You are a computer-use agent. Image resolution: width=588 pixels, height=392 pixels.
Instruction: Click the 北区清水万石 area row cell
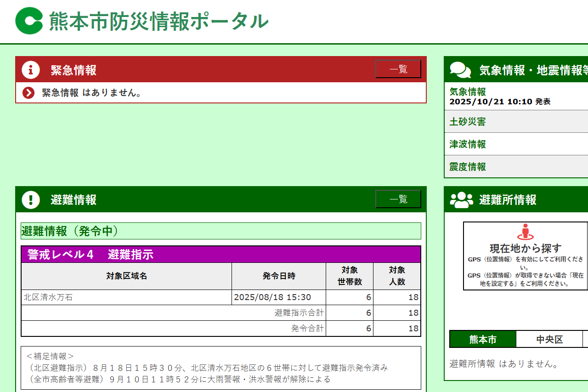(126, 297)
